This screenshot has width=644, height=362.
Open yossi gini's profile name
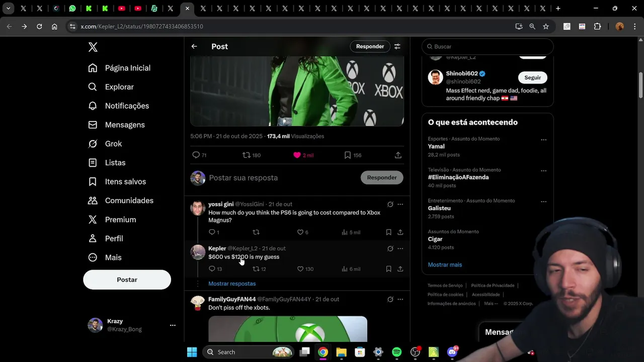point(221,204)
